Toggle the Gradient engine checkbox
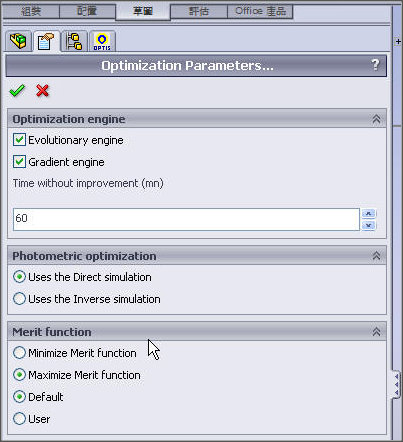The height and width of the screenshot is (442, 403). (19, 162)
